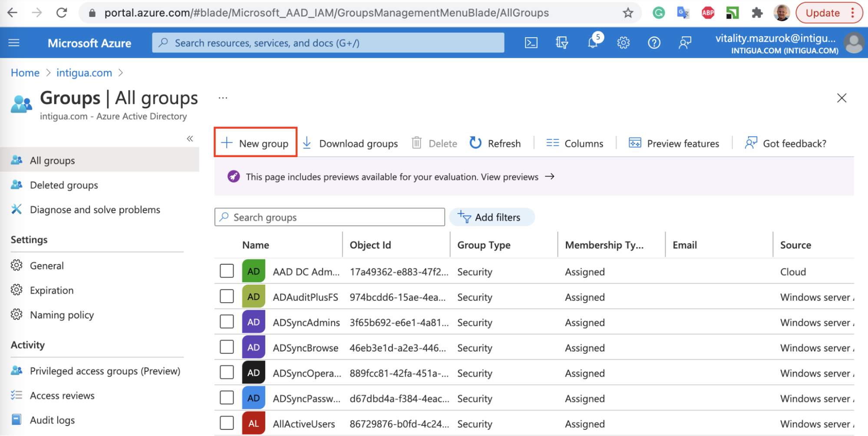Select the AllActiveUsers row checkbox
Viewport: 868px width, 436px height.
click(227, 423)
